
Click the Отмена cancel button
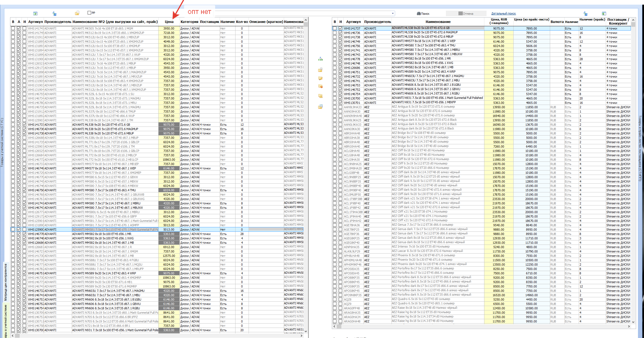coord(466,13)
